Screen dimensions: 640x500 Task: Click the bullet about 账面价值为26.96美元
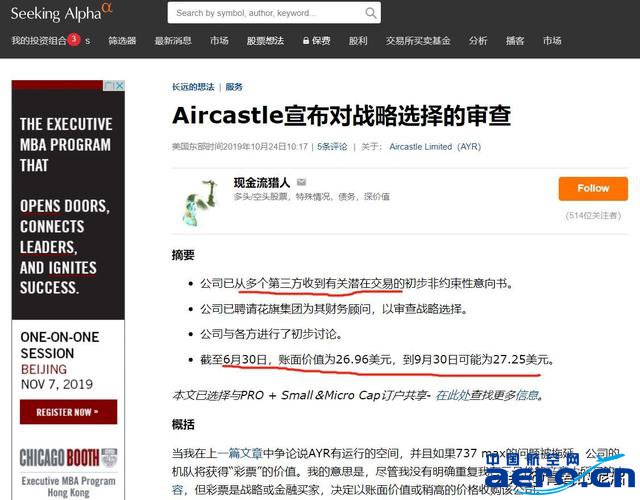377,360
